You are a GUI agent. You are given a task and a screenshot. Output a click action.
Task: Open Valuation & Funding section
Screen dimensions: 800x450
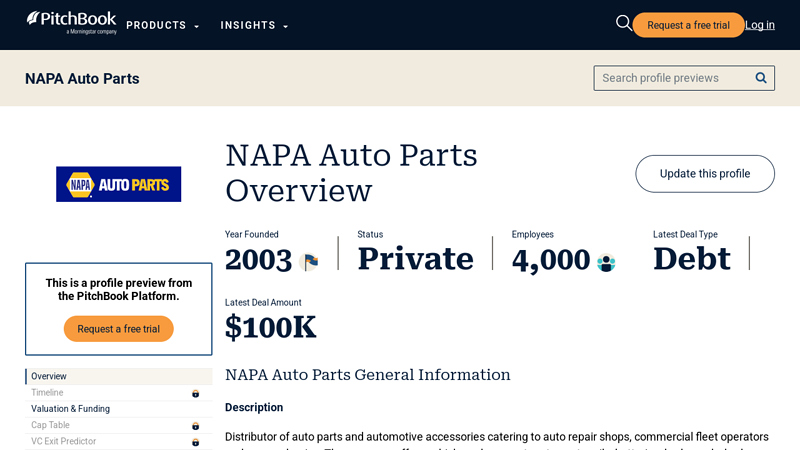[x=118, y=409]
